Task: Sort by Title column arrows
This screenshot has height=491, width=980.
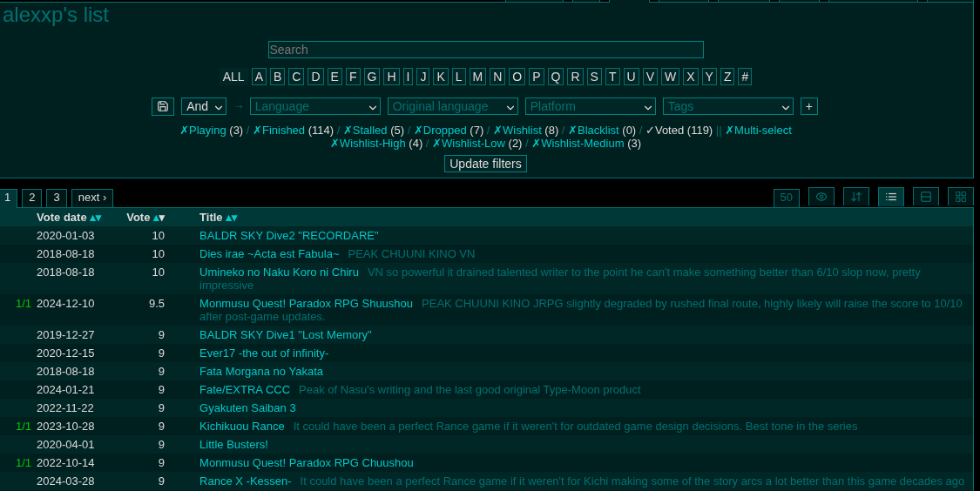Action: point(231,218)
